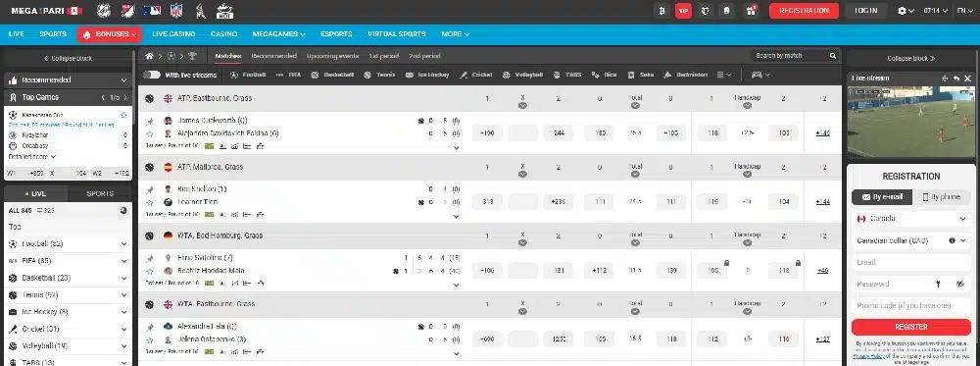The width and height of the screenshot is (980, 366).
Task: Expand the Football category in sidebar
Action: (68, 244)
